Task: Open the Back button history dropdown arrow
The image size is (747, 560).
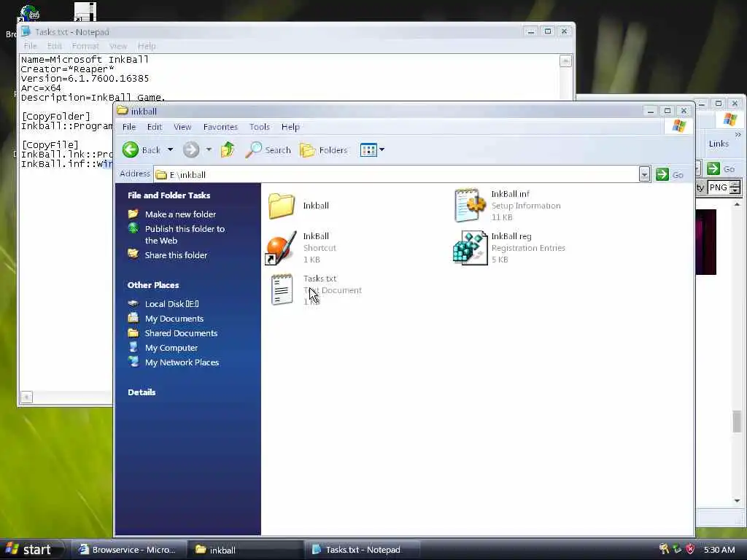Action: pyautogui.click(x=170, y=150)
